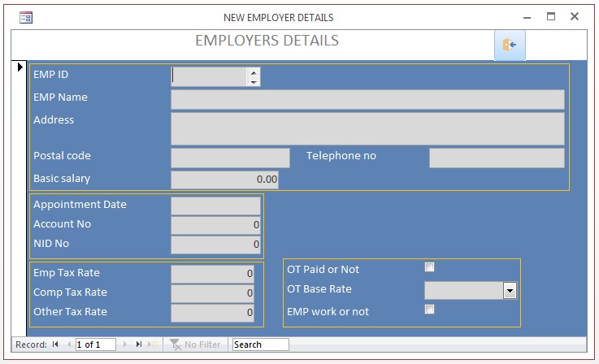Click the EMP work or not label
The image size is (599, 364).
(x=328, y=312)
